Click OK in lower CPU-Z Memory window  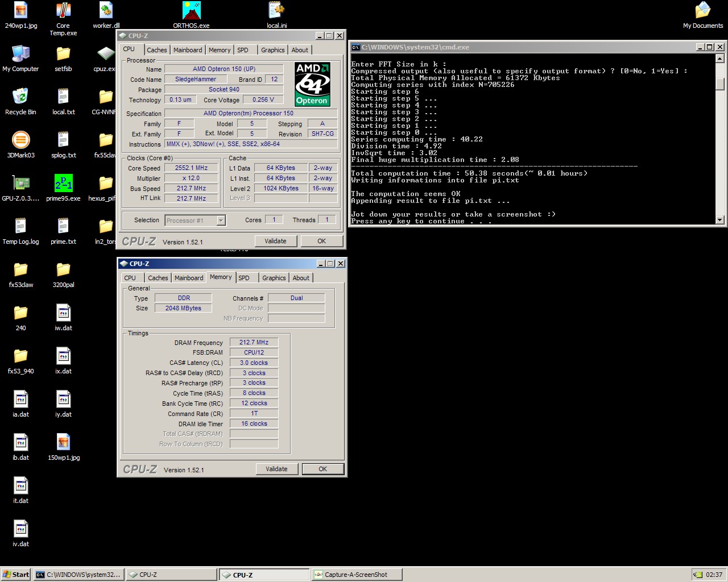point(323,469)
